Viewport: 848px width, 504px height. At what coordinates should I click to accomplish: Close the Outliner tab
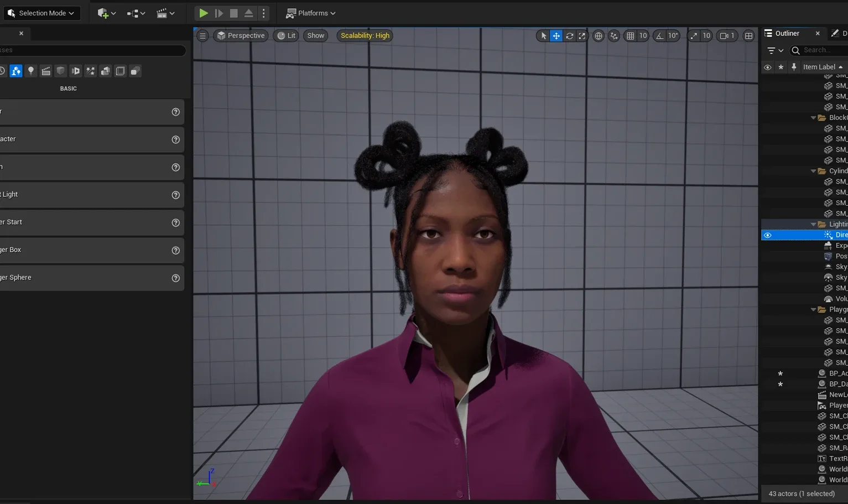point(818,33)
